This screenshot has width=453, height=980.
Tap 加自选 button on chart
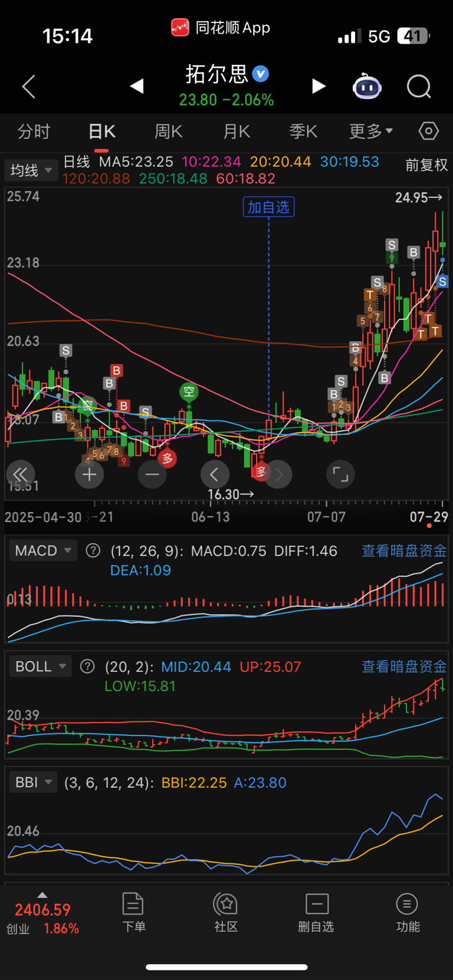(x=268, y=207)
